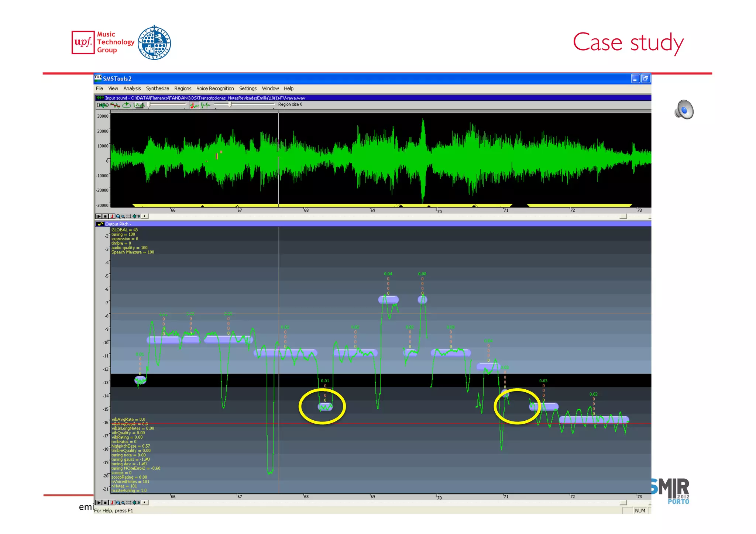Open the Window menu

tap(270, 89)
